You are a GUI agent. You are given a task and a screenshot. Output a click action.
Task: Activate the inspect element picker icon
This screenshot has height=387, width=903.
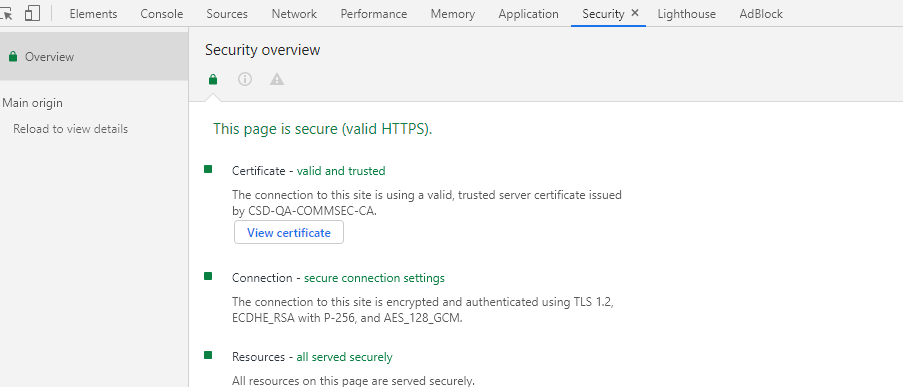[x=6, y=13]
